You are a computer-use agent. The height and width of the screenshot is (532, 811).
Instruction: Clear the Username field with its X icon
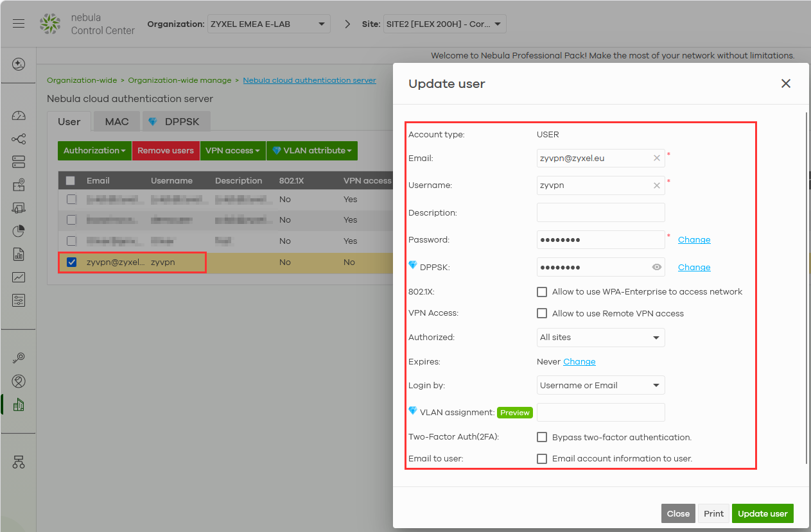[656, 185]
